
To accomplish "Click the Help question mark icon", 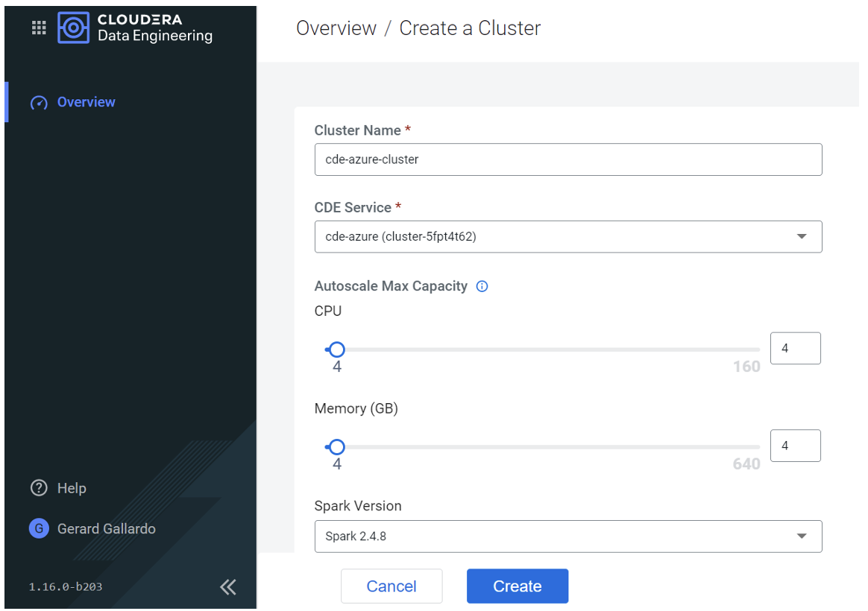I will [39, 488].
